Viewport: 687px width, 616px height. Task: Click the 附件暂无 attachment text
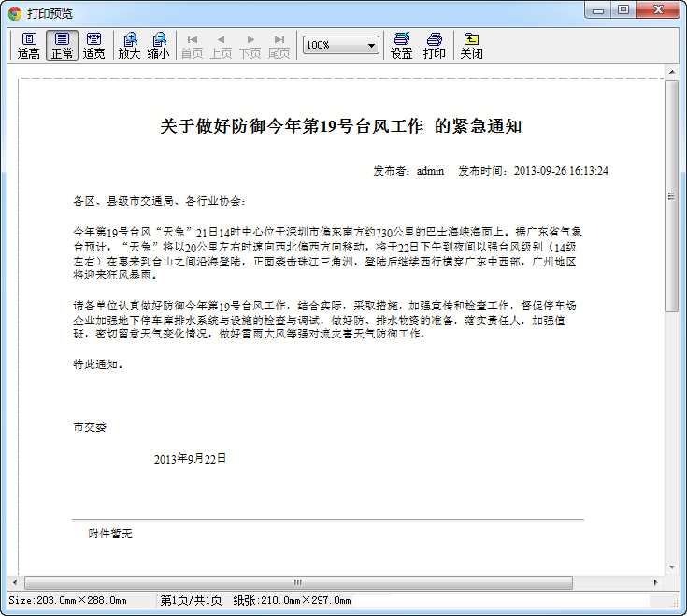(110, 534)
